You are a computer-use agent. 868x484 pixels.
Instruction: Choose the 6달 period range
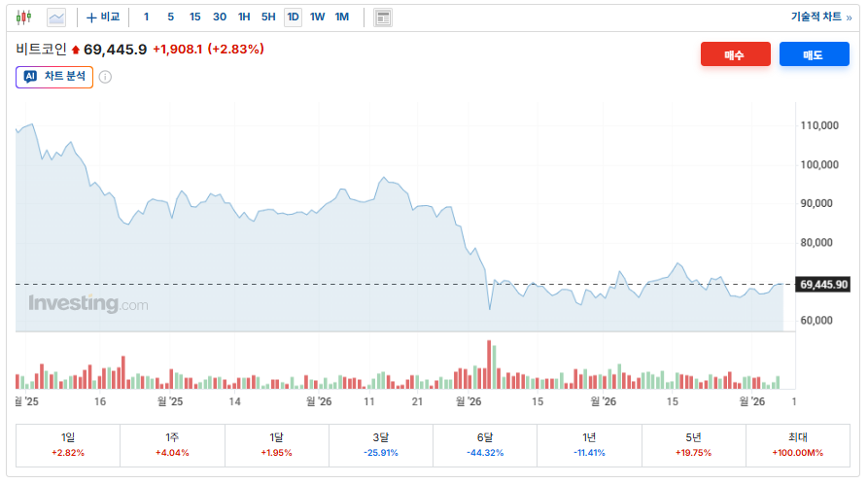[485, 444]
